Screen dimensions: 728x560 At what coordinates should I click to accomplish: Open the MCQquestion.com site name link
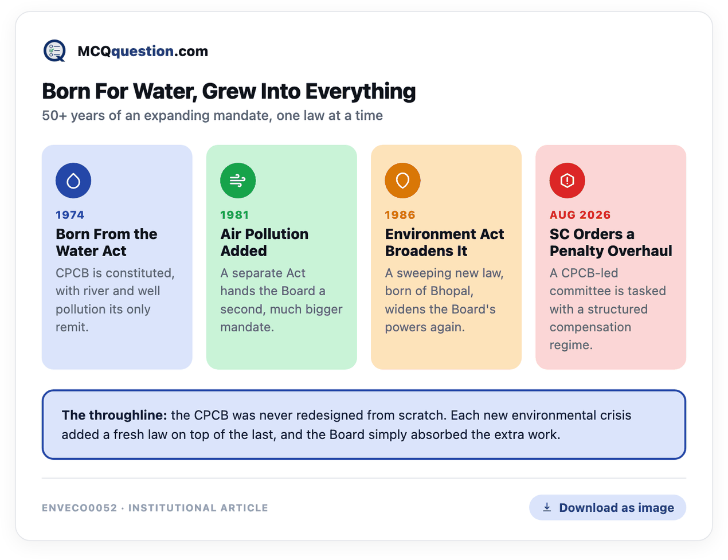click(143, 51)
